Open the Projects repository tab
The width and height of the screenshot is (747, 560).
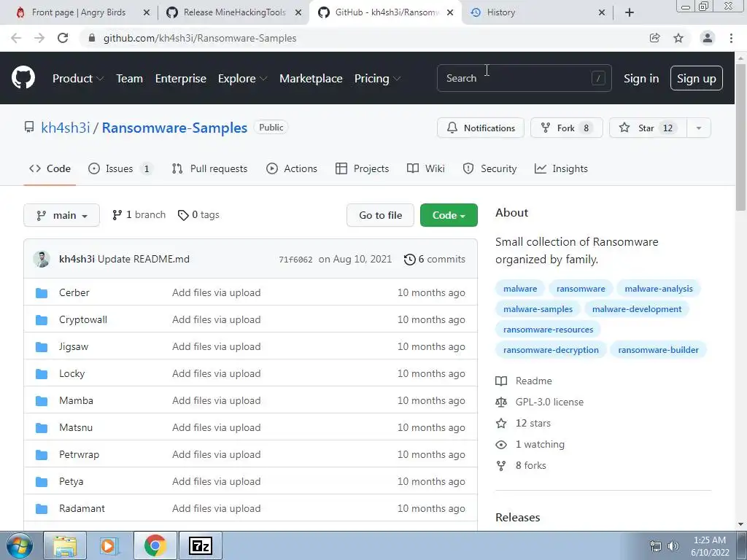pyautogui.click(x=362, y=168)
